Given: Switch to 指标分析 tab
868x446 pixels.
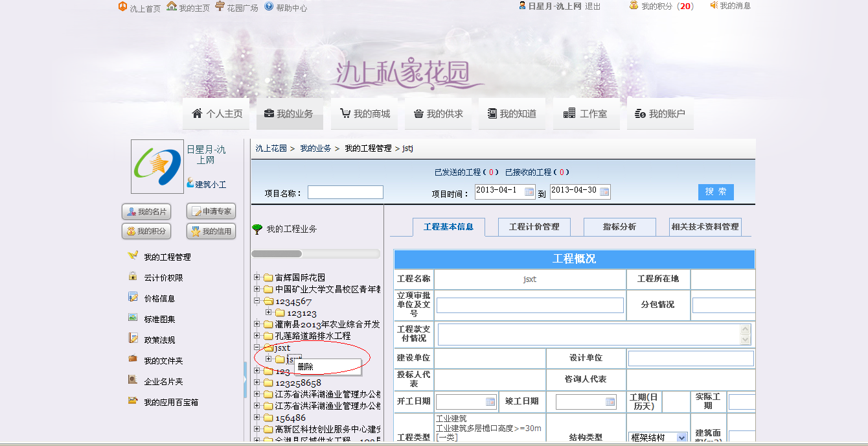Looking at the screenshot, I should coord(620,227).
